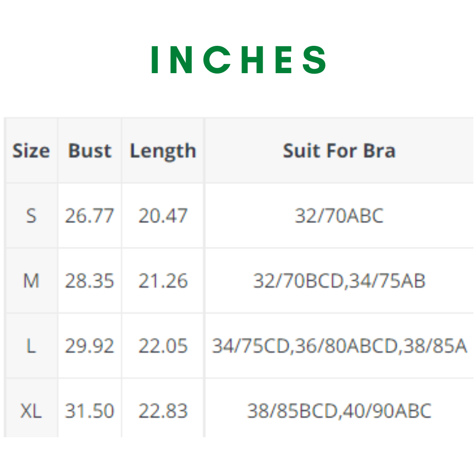Screen dimensions: 476x476
Task: Select the S size cell
Action: pyautogui.click(x=31, y=216)
